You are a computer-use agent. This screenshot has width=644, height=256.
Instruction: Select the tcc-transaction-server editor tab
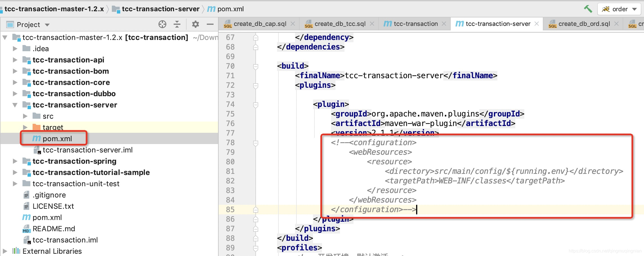pos(498,24)
